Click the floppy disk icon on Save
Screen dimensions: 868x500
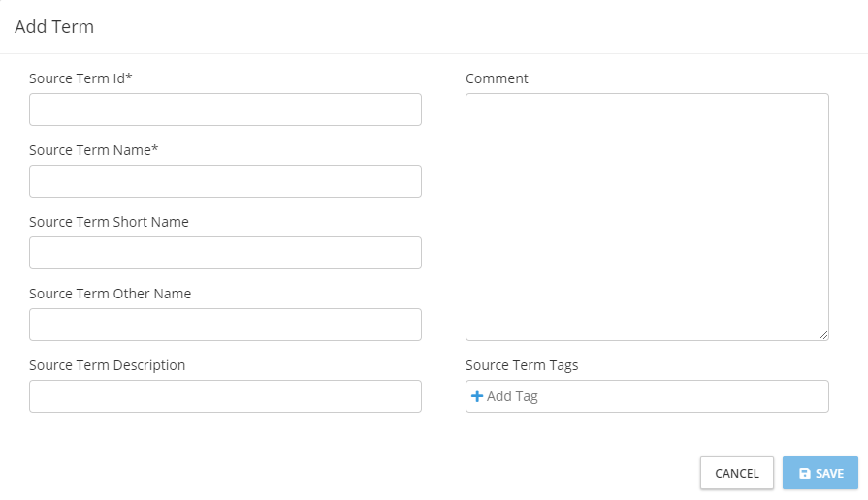click(804, 474)
